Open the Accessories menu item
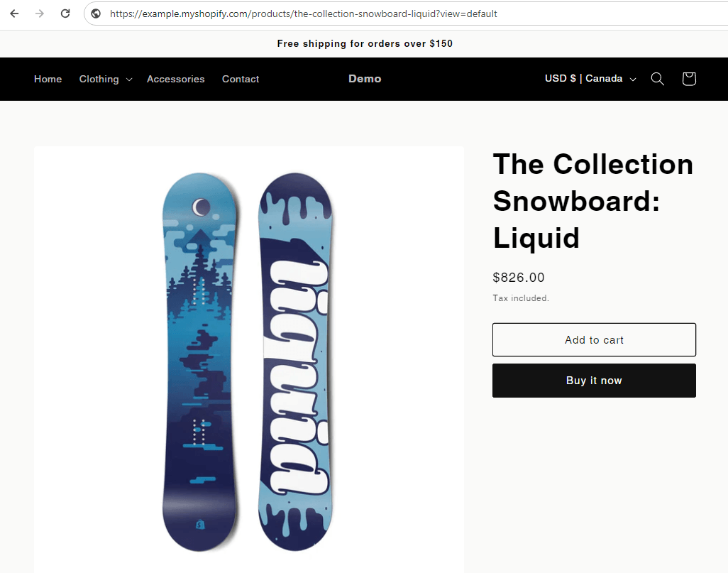Screen dimensions: 728x573 [175, 79]
